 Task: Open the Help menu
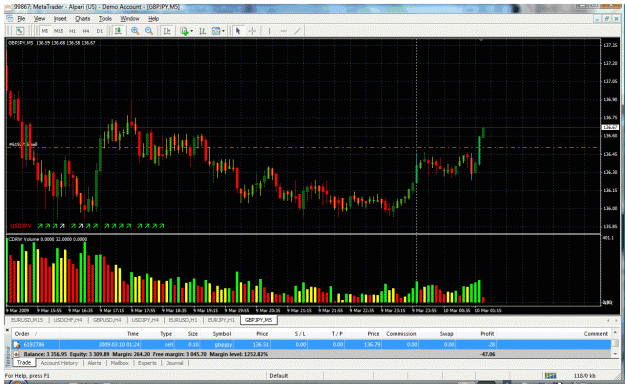tap(153, 19)
